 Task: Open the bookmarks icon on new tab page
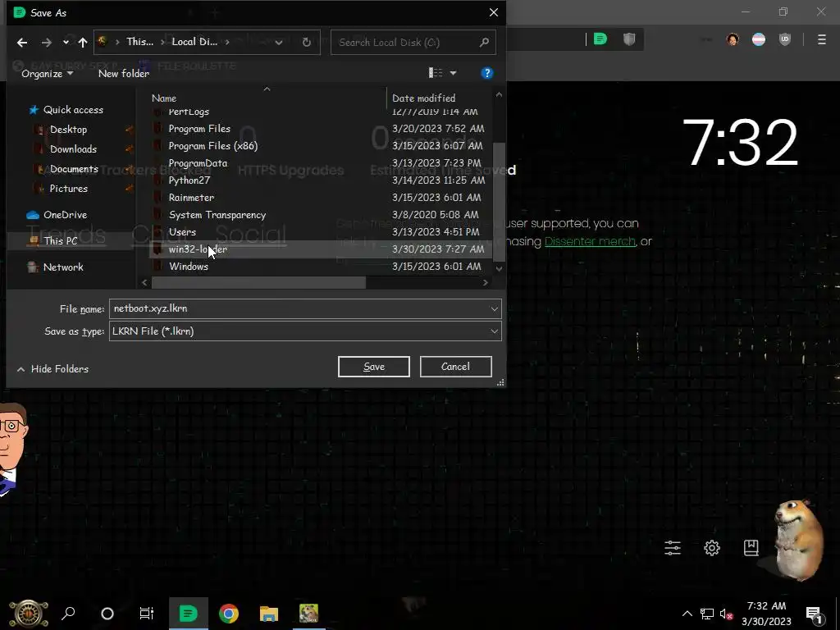751,547
